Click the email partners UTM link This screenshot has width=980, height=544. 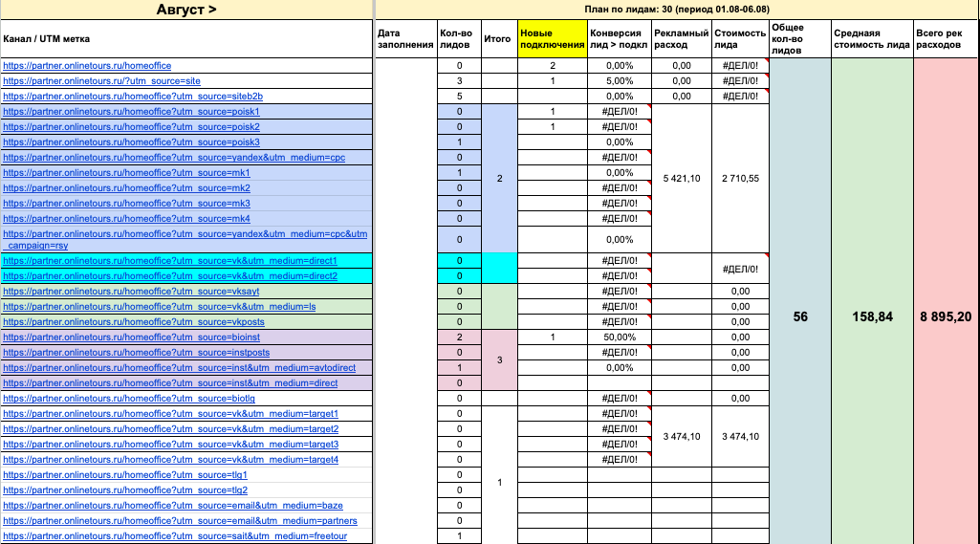click(x=180, y=521)
